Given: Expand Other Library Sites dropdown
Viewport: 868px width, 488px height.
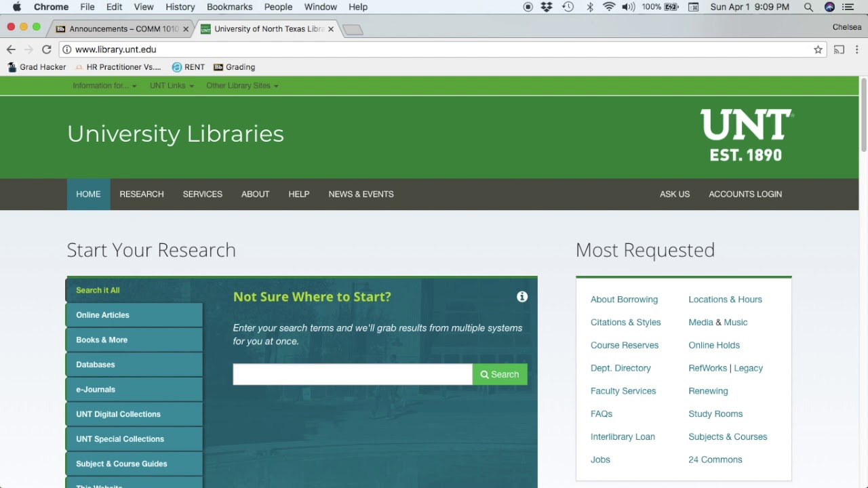Looking at the screenshot, I should (x=242, y=86).
